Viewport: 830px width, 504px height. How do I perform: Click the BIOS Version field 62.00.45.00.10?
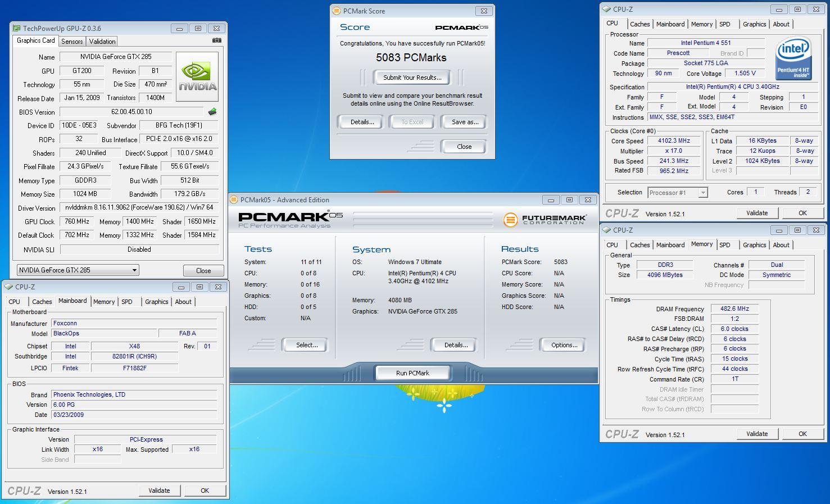[131, 112]
